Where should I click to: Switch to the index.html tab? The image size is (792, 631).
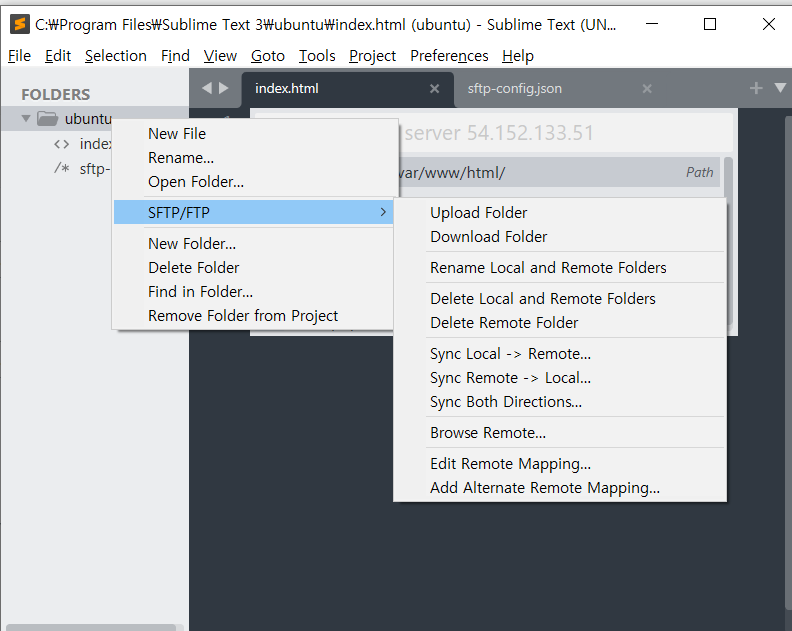click(348, 89)
